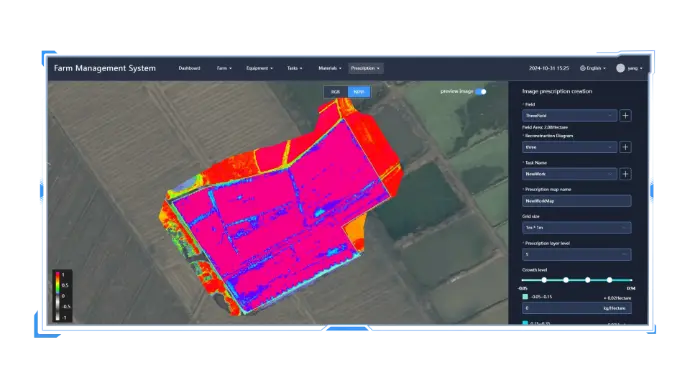Click the plus icon beside Reconstruction Diagram dropdown
The image size is (690, 388).
click(x=625, y=147)
